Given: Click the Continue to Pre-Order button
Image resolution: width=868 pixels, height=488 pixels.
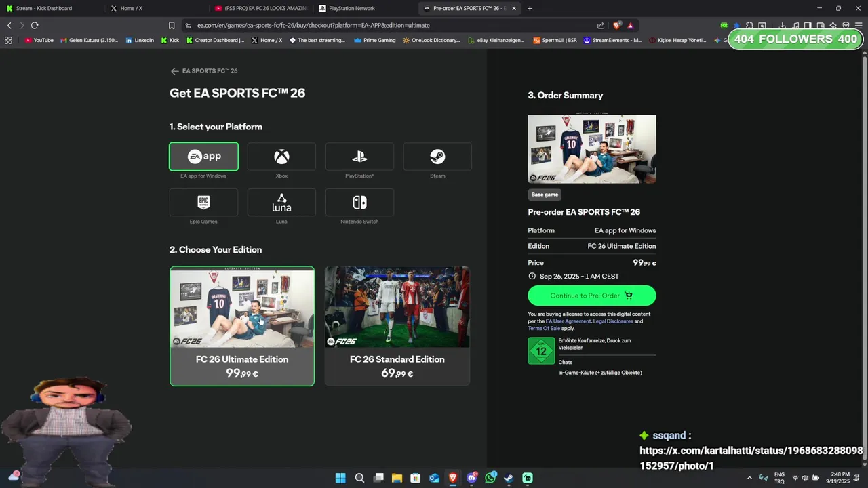Looking at the screenshot, I should (592, 296).
